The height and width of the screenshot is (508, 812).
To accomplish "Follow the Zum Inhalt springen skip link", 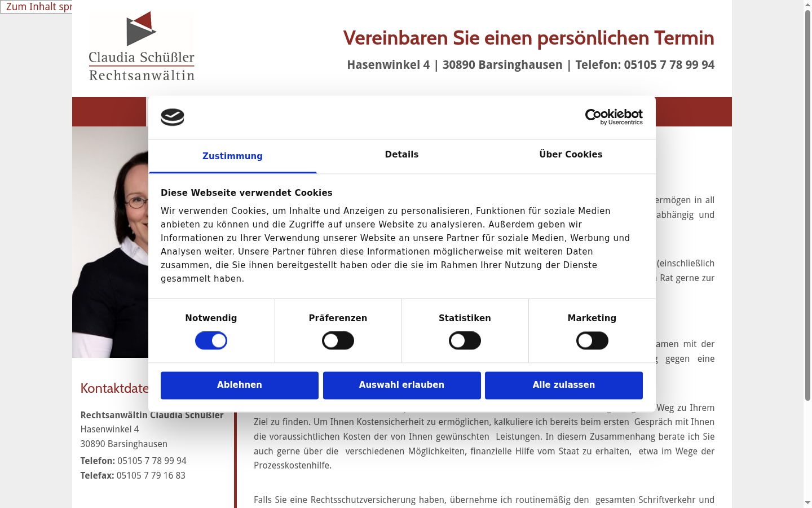I will (x=36, y=7).
